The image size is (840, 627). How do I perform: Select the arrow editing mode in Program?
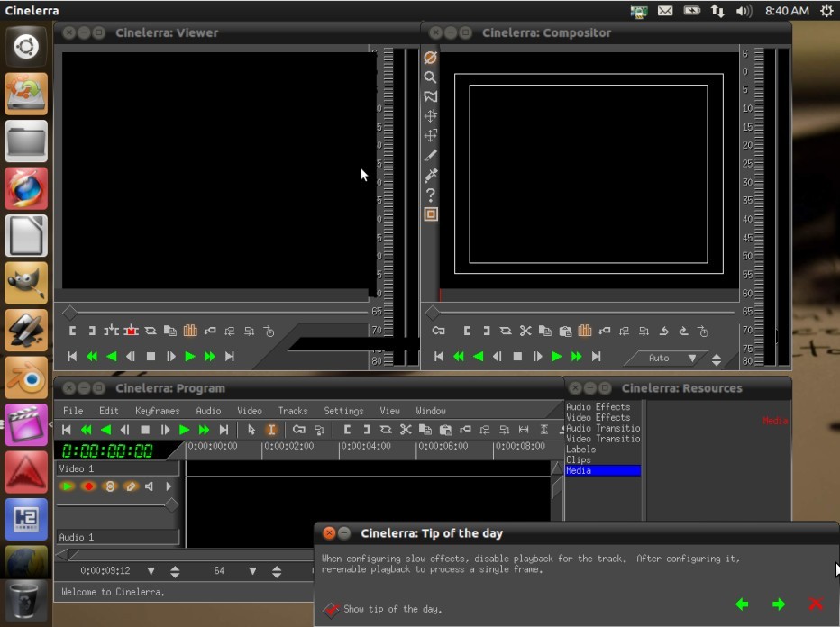pyautogui.click(x=251, y=430)
